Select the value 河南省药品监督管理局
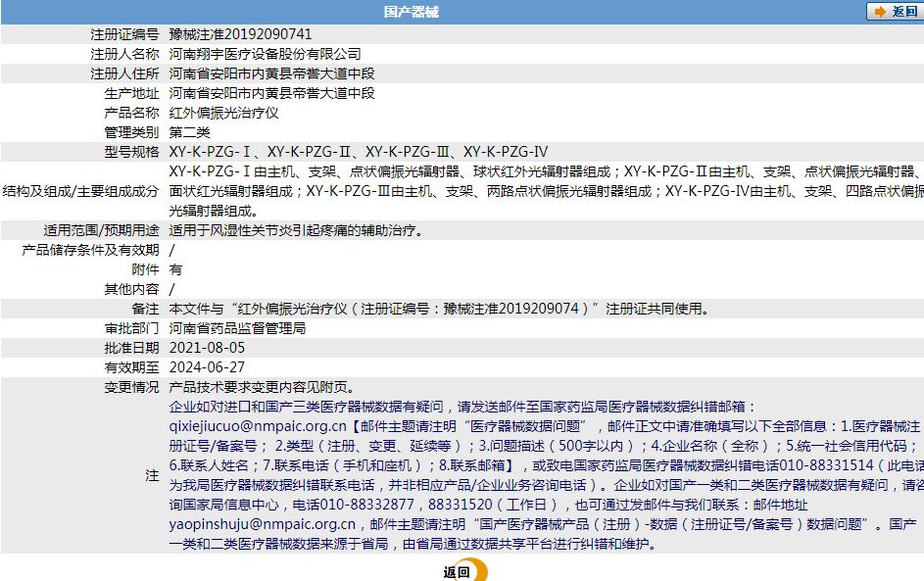924x581 pixels. click(x=237, y=328)
